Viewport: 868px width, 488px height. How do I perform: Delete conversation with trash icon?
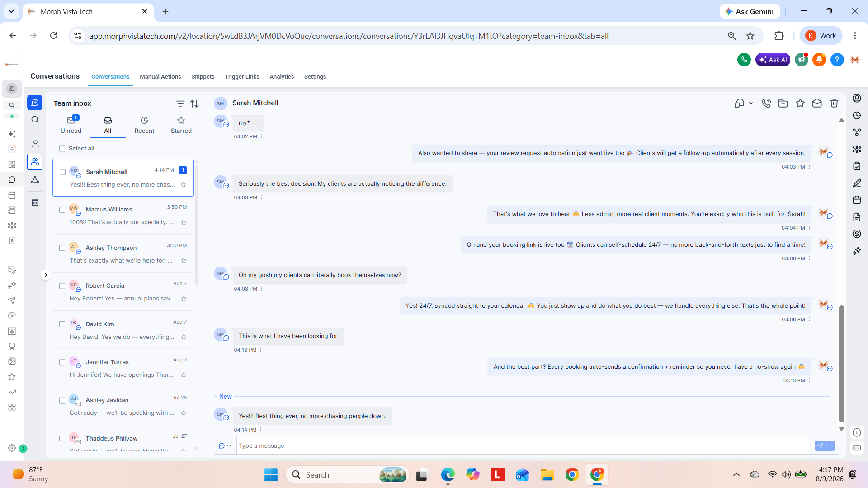(x=834, y=103)
